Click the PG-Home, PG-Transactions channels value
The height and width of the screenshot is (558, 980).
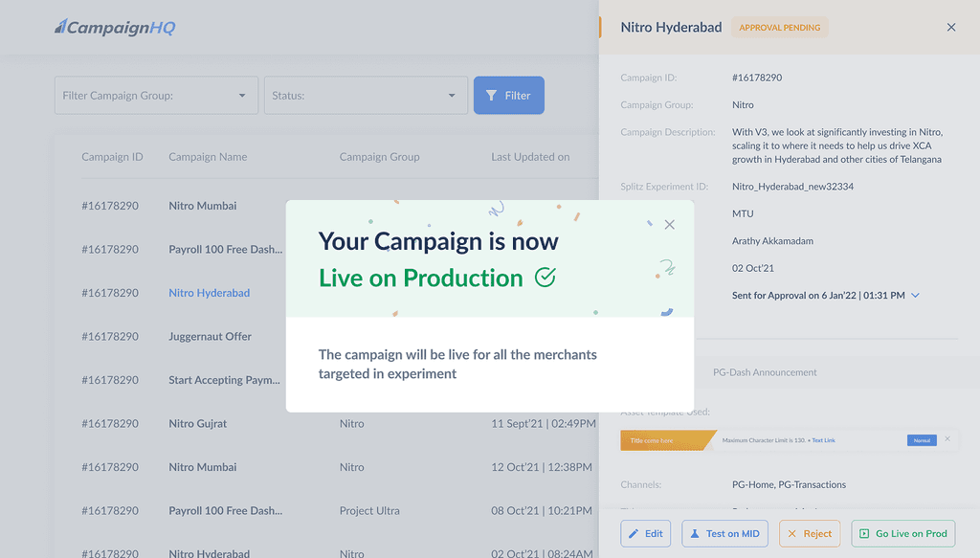pos(789,485)
